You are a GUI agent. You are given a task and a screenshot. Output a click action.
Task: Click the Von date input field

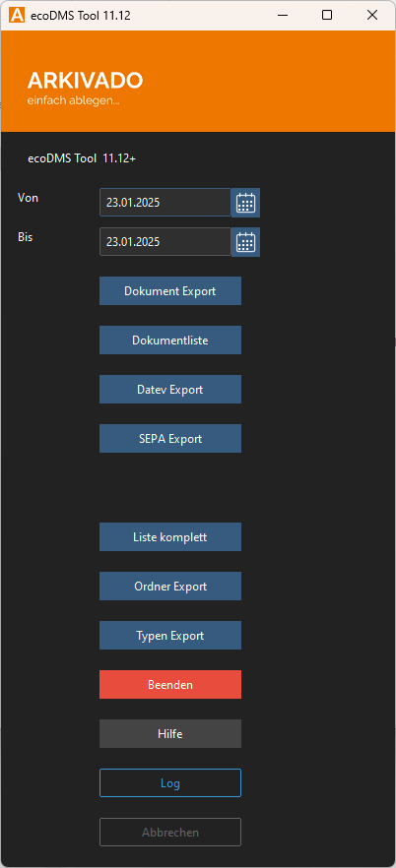pyautogui.click(x=165, y=203)
